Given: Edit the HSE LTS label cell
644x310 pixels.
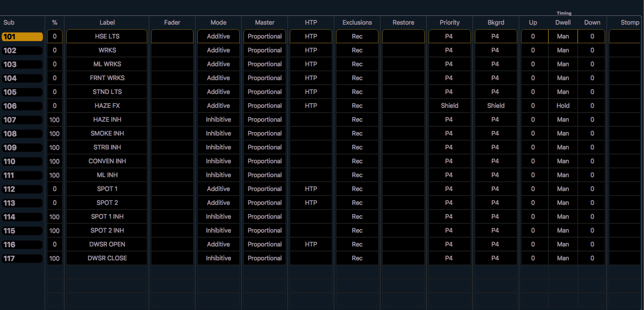Looking at the screenshot, I should pos(107,36).
